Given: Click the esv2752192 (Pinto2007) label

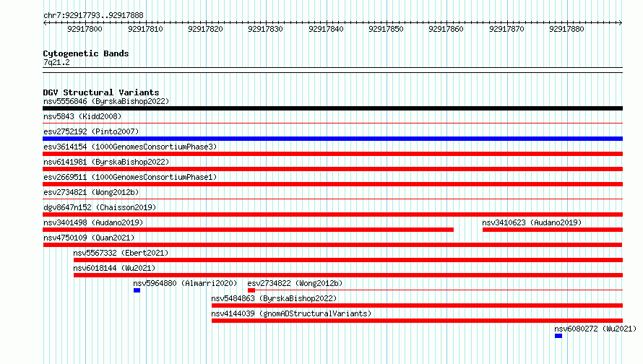Looking at the screenshot, I should (91, 131).
